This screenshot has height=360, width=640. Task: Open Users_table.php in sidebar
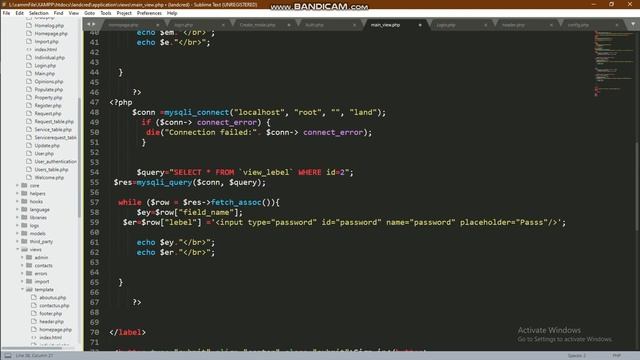coord(51,169)
